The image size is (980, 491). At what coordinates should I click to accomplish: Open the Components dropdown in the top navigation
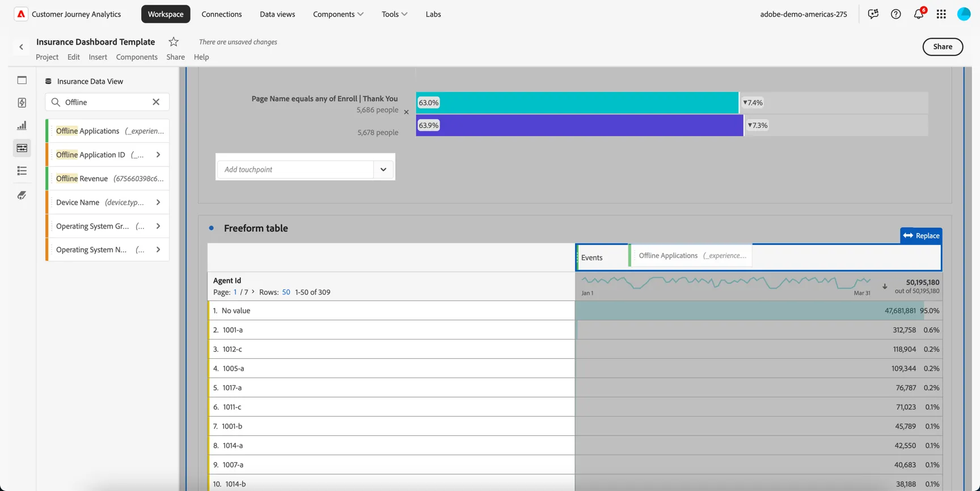click(338, 14)
